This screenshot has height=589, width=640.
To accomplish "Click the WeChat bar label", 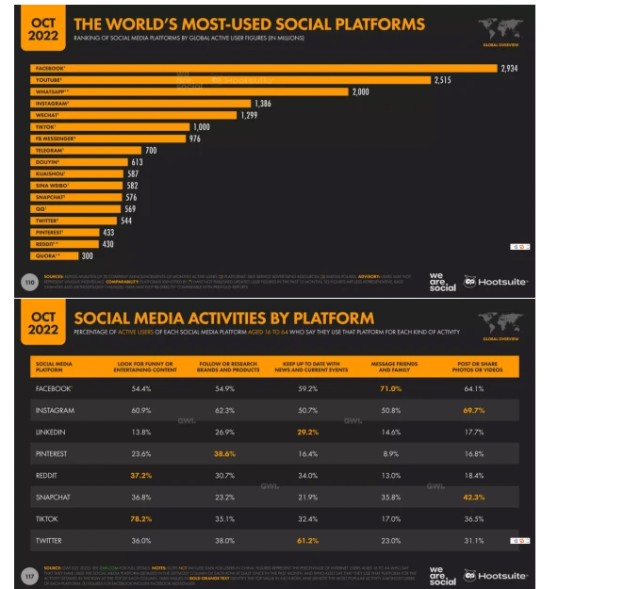I will 47,115.
